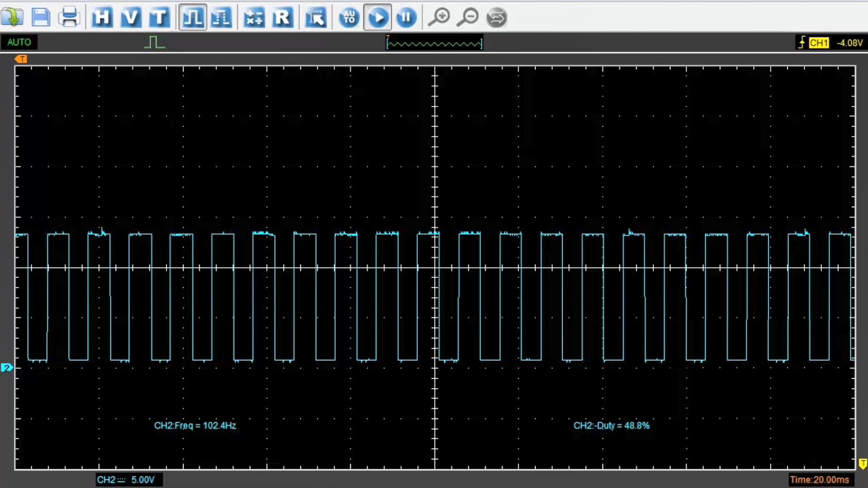Open the math operations tool
This screenshot has width=868, height=488.
point(254,17)
